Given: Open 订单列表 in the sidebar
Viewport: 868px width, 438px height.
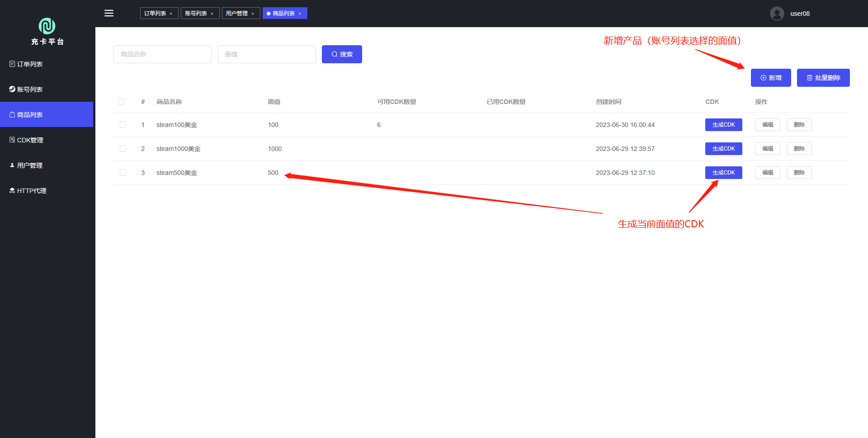Looking at the screenshot, I should (47, 64).
